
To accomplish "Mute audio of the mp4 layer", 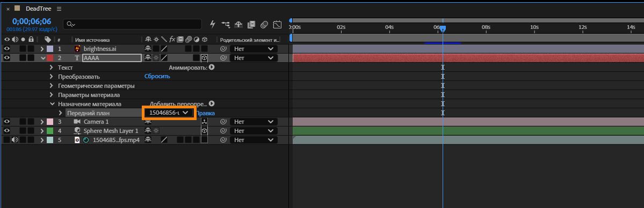I will click(15, 140).
